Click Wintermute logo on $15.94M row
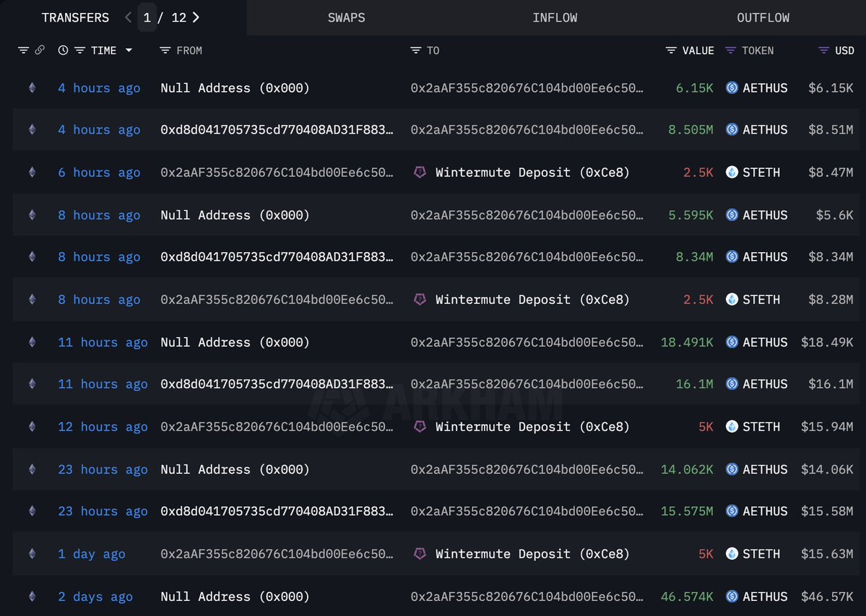Image resolution: width=866 pixels, height=616 pixels. [420, 426]
